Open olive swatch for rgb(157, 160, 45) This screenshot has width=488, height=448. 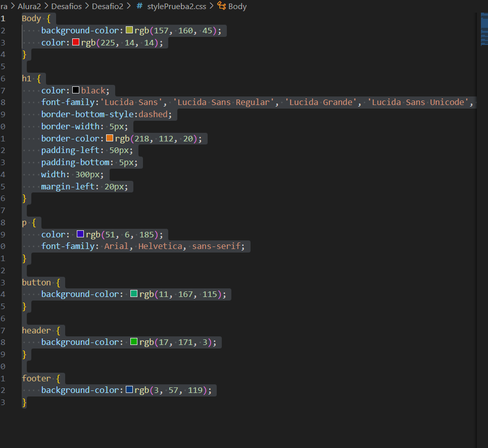click(129, 30)
